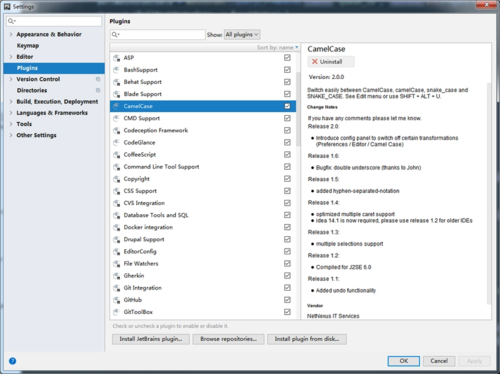The height and width of the screenshot is (374, 500).
Task: Click the CoffeeScript plugin icon
Action: [116, 155]
